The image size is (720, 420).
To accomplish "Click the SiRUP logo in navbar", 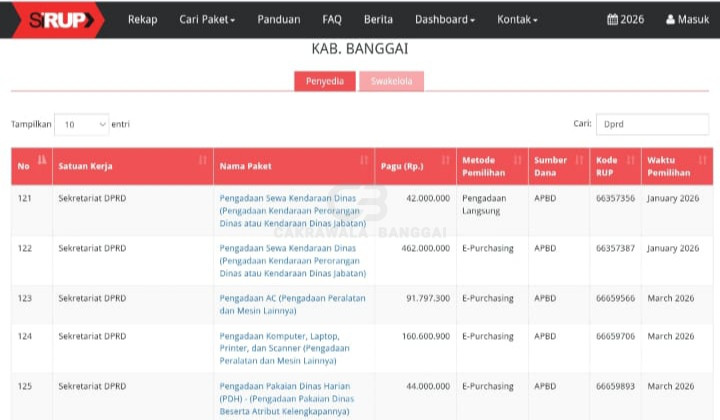I will [x=60, y=19].
